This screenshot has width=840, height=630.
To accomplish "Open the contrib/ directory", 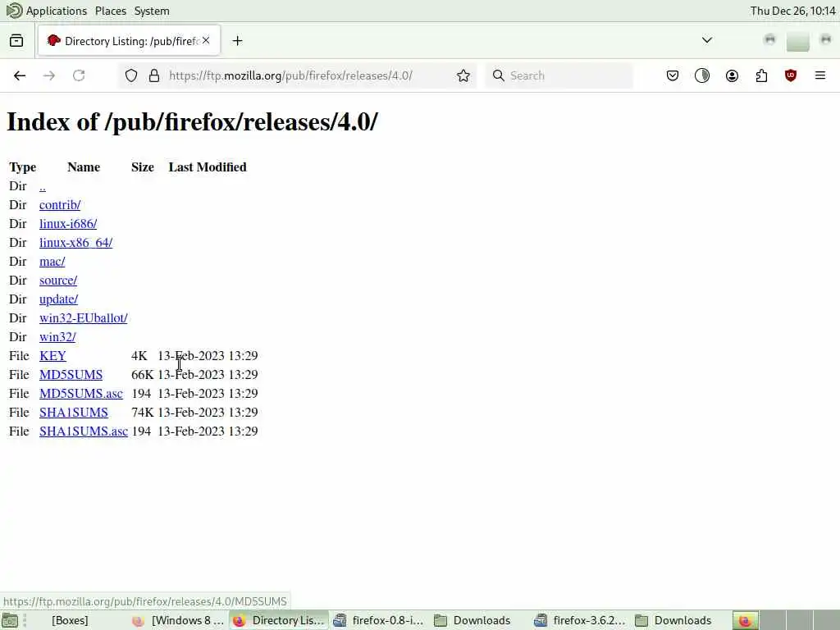I will click(x=59, y=205).
